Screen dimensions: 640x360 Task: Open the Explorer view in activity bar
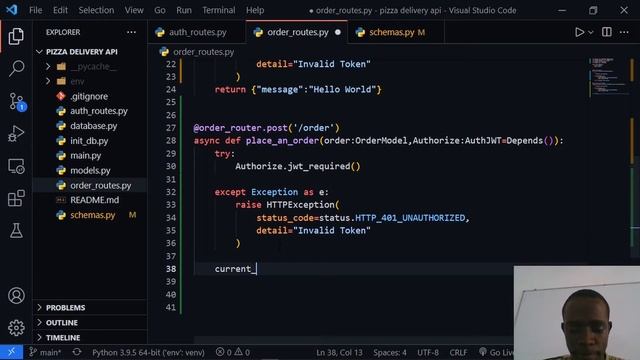16,36
